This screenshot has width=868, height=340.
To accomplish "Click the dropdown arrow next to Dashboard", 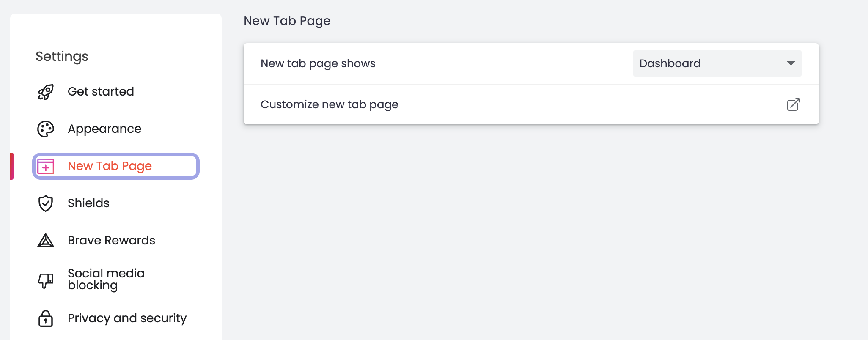I will click(790, 63).
